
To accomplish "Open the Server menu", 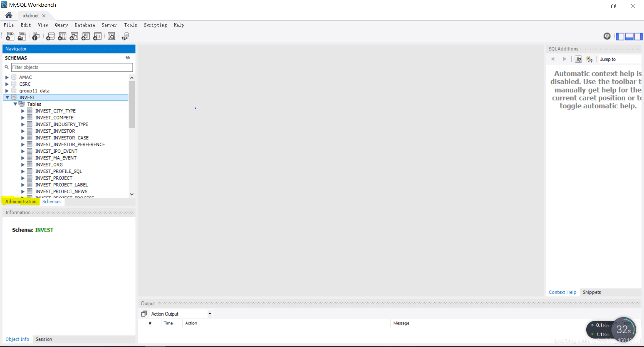I will [109, 25].
